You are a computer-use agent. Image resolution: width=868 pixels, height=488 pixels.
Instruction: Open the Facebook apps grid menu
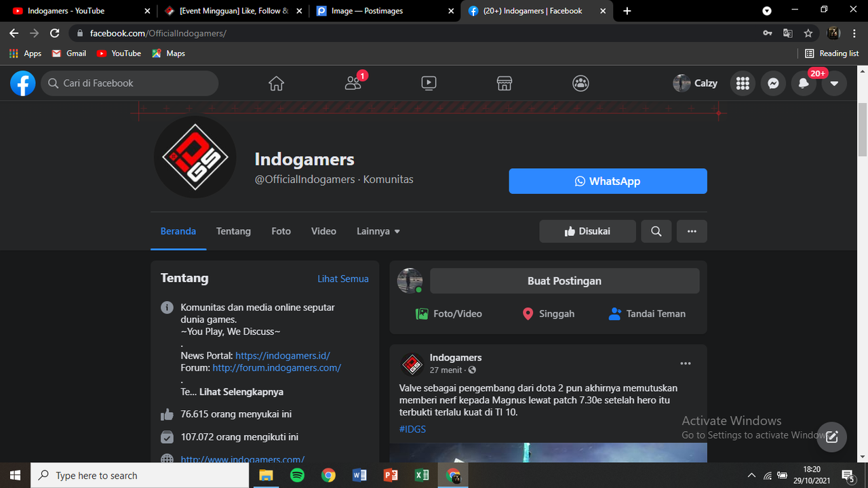pos(743,83)
